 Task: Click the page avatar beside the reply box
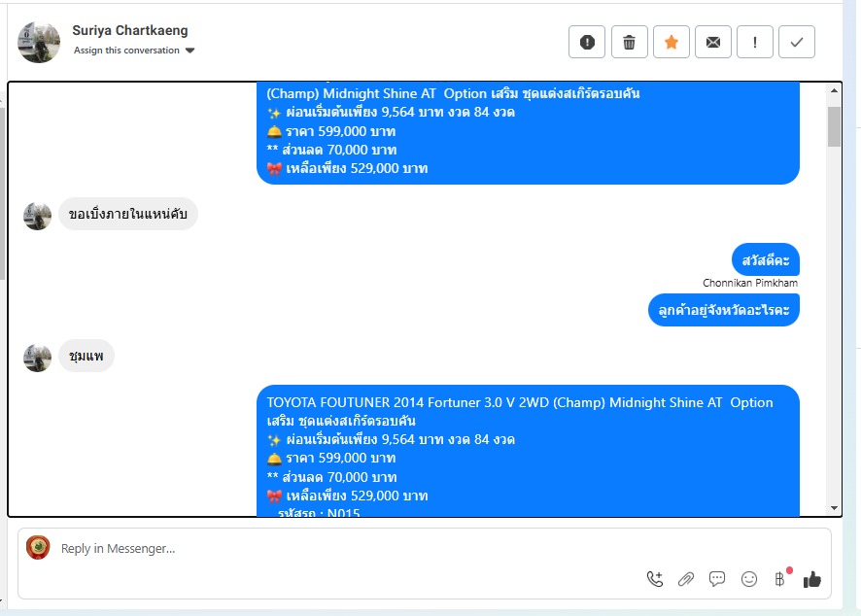click(x=38, y=547)
